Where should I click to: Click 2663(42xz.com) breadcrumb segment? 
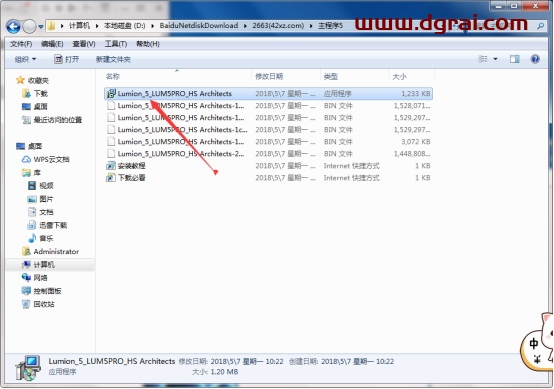[x=278, y=26]
